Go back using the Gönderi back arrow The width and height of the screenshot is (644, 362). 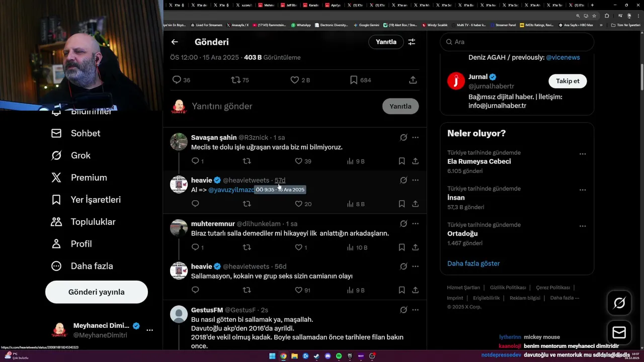pyautogui.click(x=175, y=42)
